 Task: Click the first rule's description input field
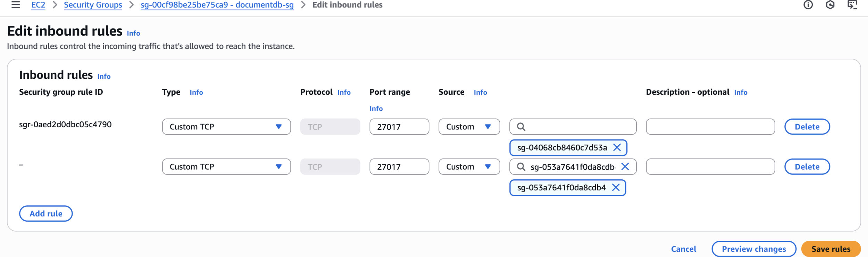pos(710,127)
